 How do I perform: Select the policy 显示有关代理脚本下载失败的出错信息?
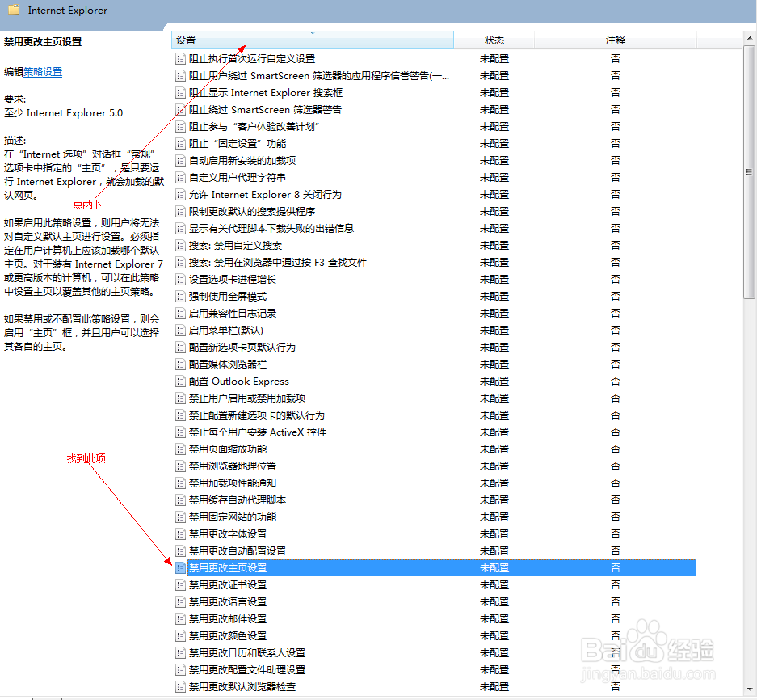click(271, 229)
